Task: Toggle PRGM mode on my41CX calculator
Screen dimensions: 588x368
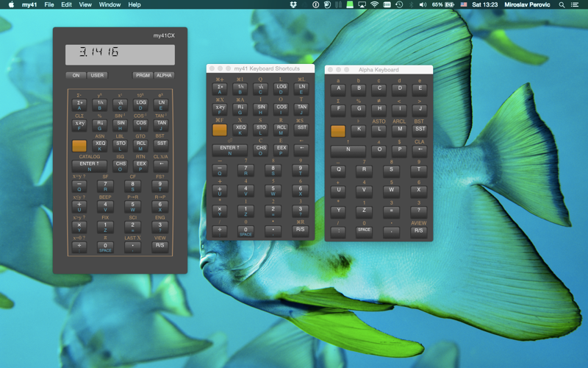Action: coord(143,76)
